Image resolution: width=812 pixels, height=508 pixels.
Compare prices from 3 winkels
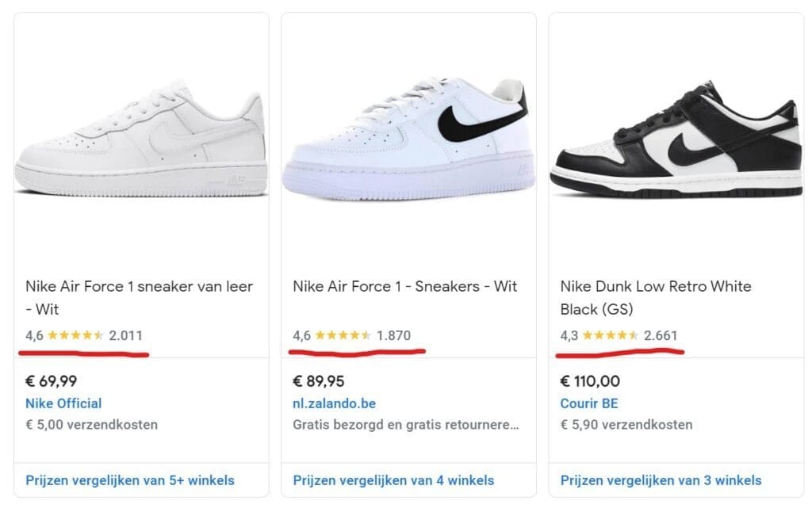pyautogui.click(x=661, y=480)
